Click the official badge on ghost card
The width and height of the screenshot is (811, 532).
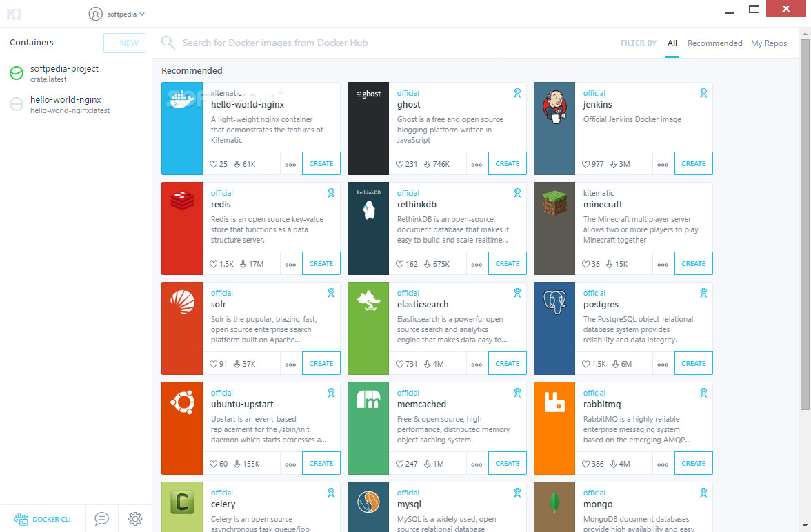[517, 93]
